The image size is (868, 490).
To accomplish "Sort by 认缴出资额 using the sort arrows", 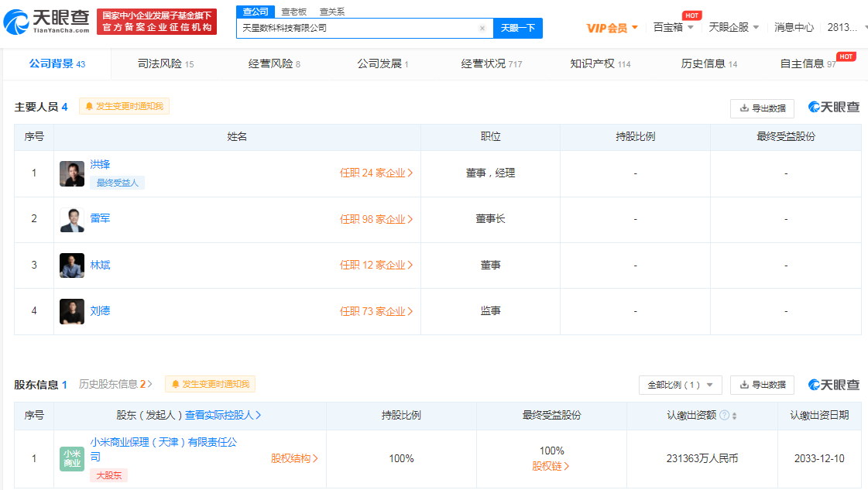I will [734, 416].
